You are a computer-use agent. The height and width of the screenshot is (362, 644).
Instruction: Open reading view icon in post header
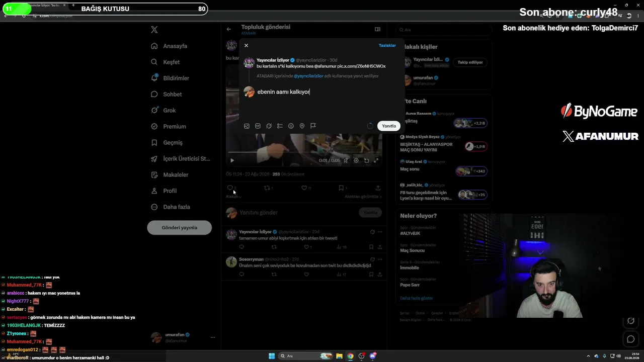(x=377, y=29)
